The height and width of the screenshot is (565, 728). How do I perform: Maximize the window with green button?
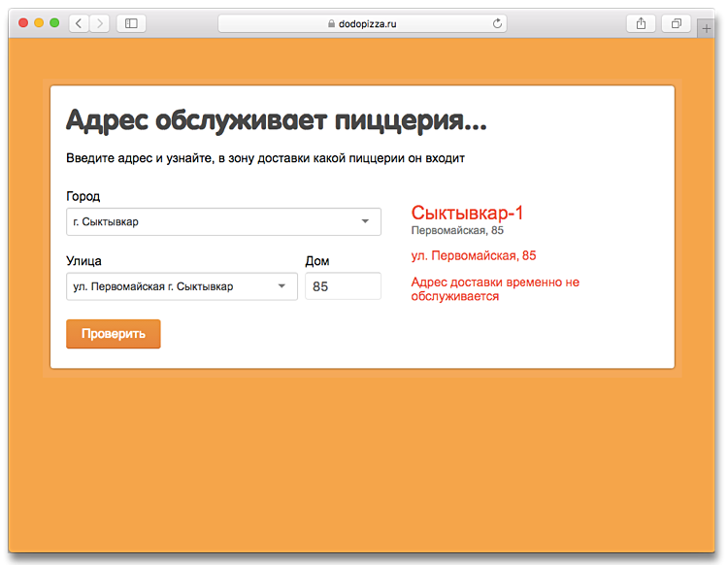54,22
